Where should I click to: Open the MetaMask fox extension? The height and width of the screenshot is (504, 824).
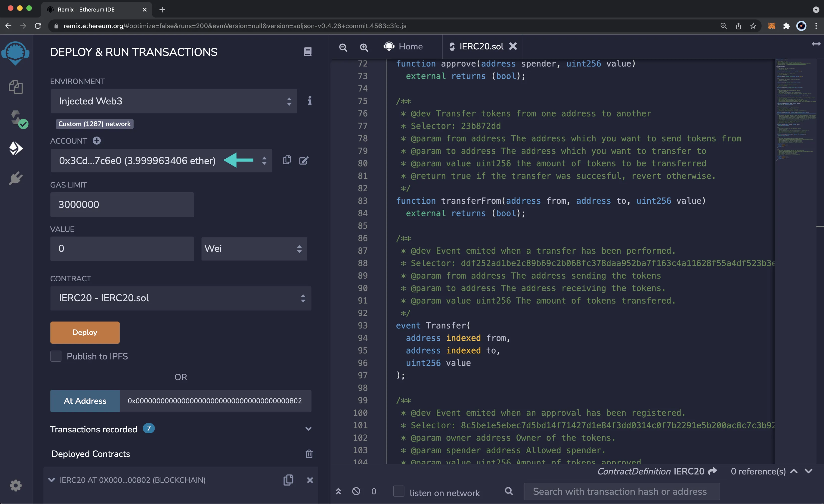point(772,26)
